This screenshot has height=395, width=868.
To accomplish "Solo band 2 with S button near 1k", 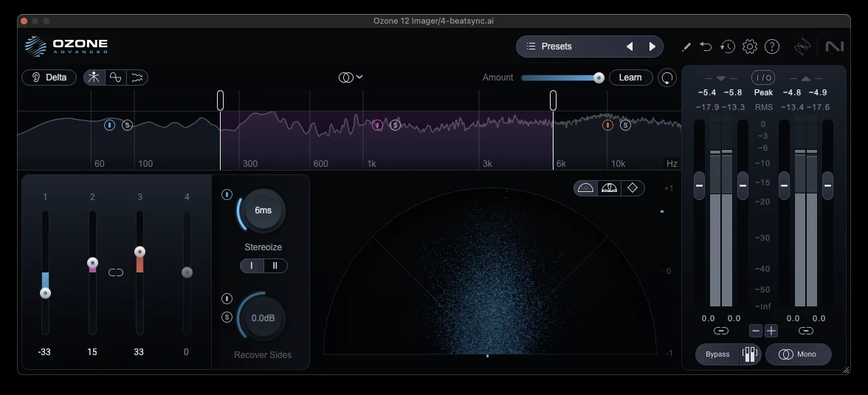I will 396,126.
